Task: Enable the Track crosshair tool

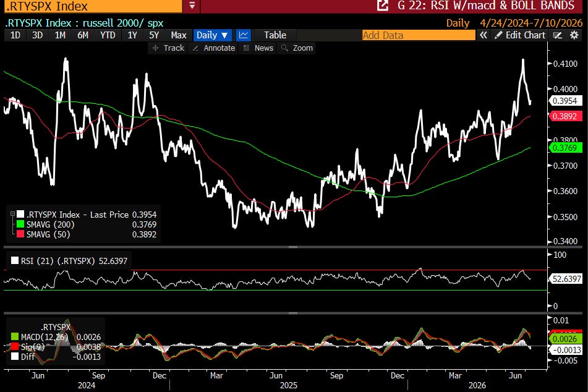Action: pyautogui.click(x=168, y=48)
